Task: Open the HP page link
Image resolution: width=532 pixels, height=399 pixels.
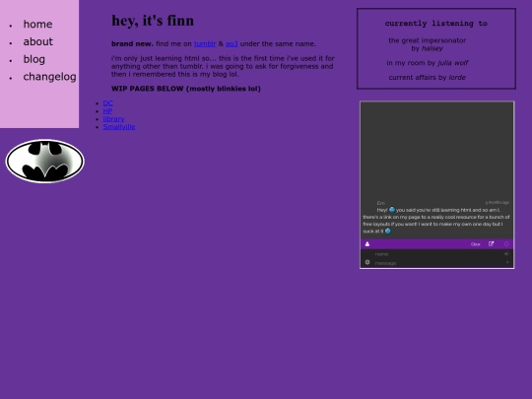Action: point(107,111)
